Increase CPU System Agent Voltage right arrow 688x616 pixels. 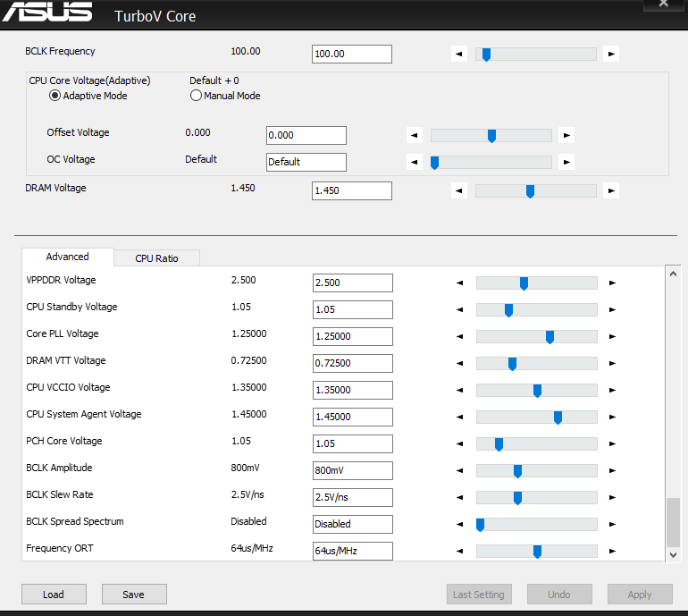(x=613, y=417)
